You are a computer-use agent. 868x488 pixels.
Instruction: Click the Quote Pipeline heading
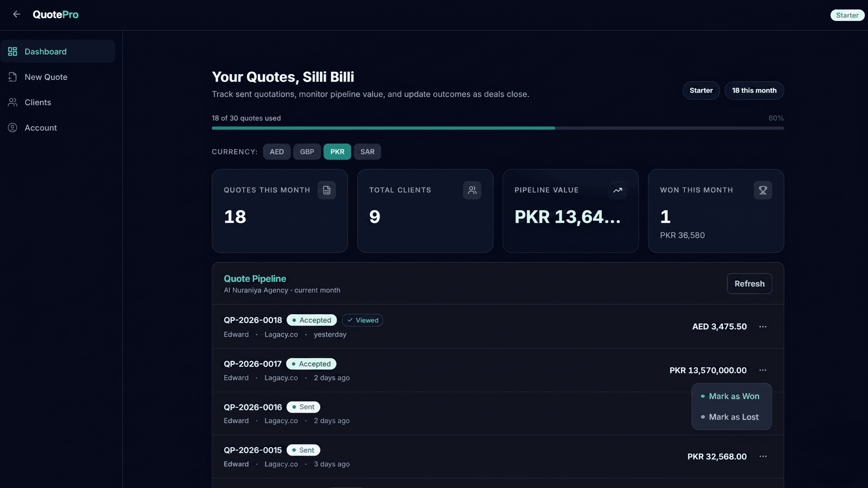click(x=255, y=279)
